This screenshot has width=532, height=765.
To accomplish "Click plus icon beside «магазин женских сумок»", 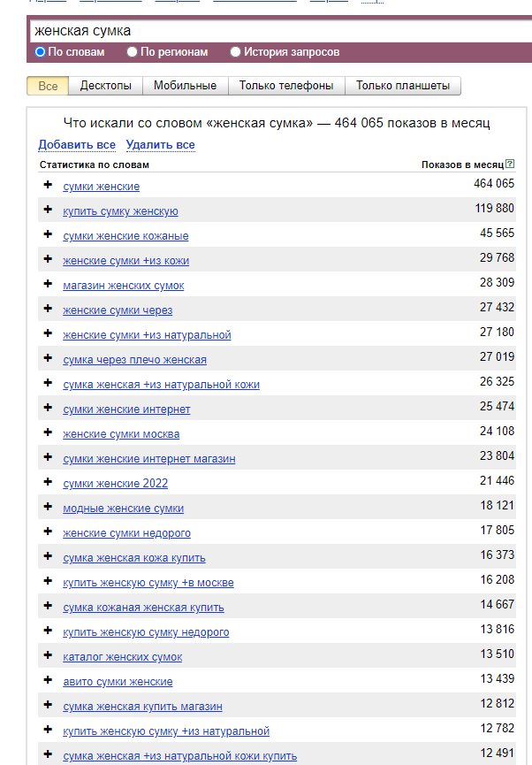I will tap(48, 284).
